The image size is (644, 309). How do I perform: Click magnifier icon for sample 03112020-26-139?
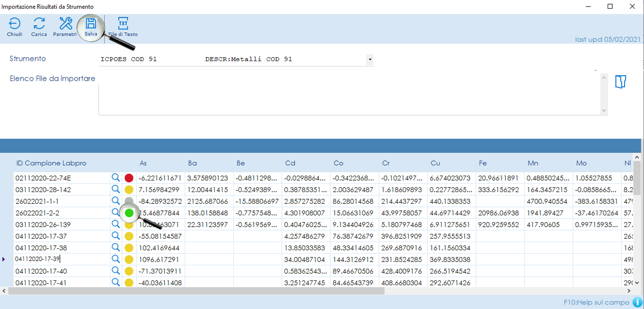(116, 224)
